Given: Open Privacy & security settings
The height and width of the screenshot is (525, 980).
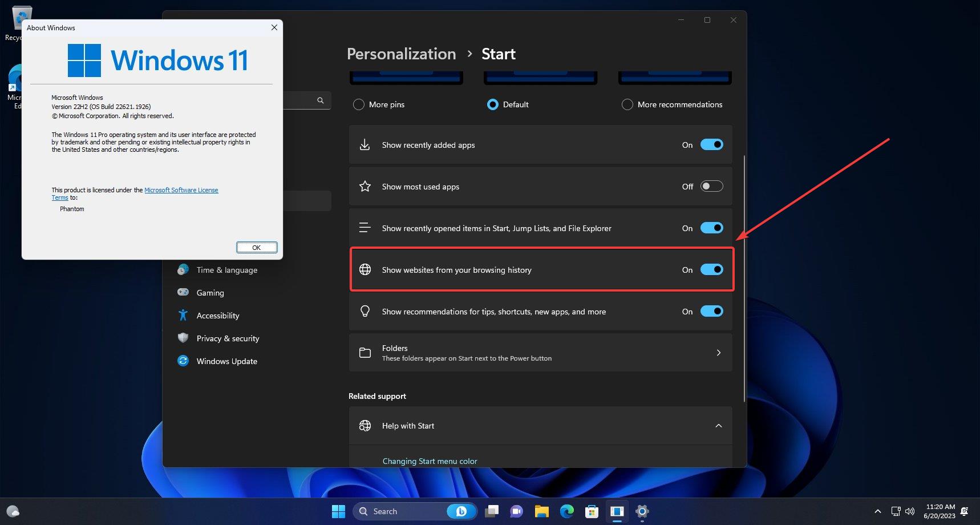Looking at the screenshot, I should 228,338.
